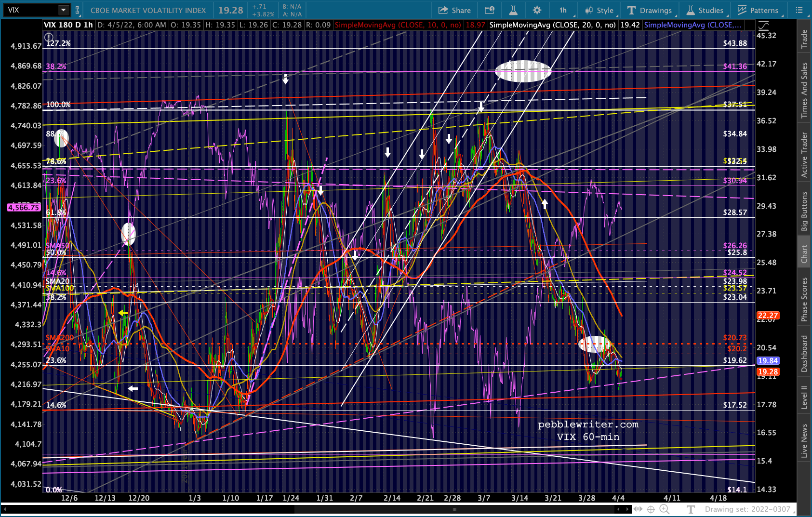Open the chart alert/notes icon
812x517 pixels.
tap(489, 10)
